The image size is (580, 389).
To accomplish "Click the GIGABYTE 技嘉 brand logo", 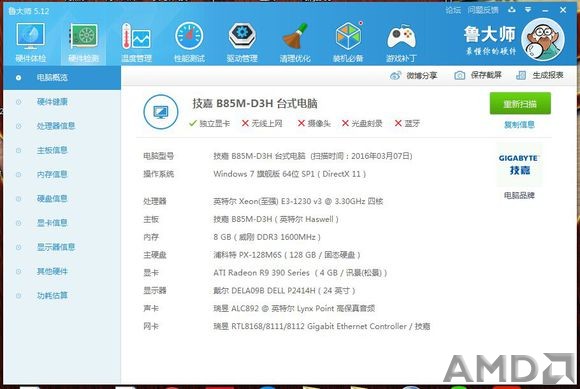I will point(519,165).
